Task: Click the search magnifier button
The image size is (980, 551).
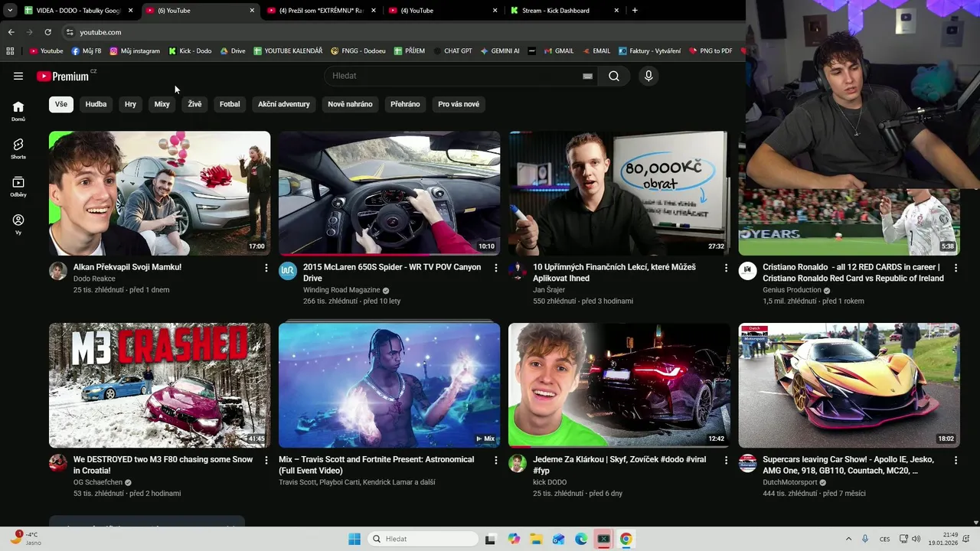Action: [614, 76]
